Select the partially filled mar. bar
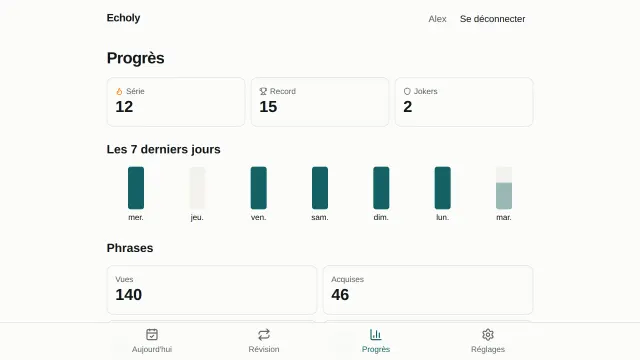 504,188
